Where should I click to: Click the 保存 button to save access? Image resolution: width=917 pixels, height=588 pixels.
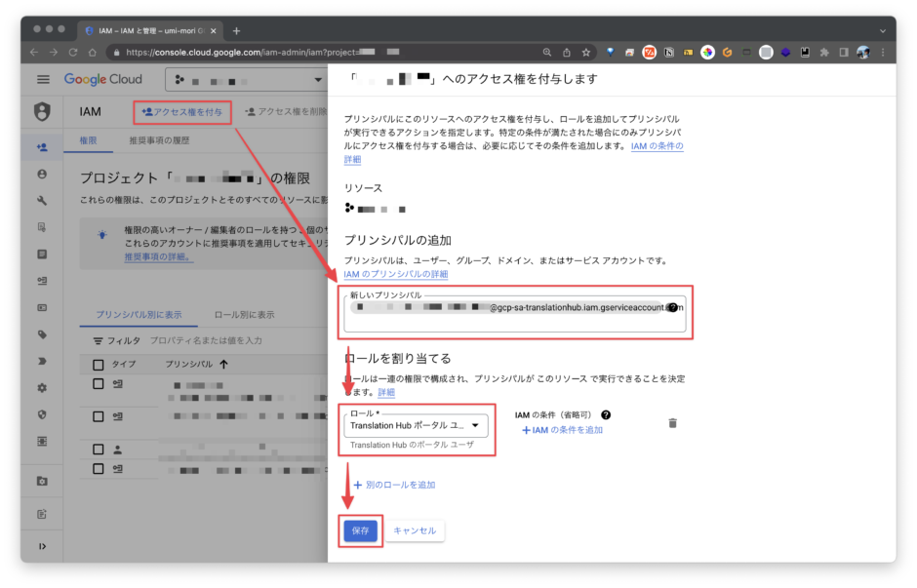359,530
